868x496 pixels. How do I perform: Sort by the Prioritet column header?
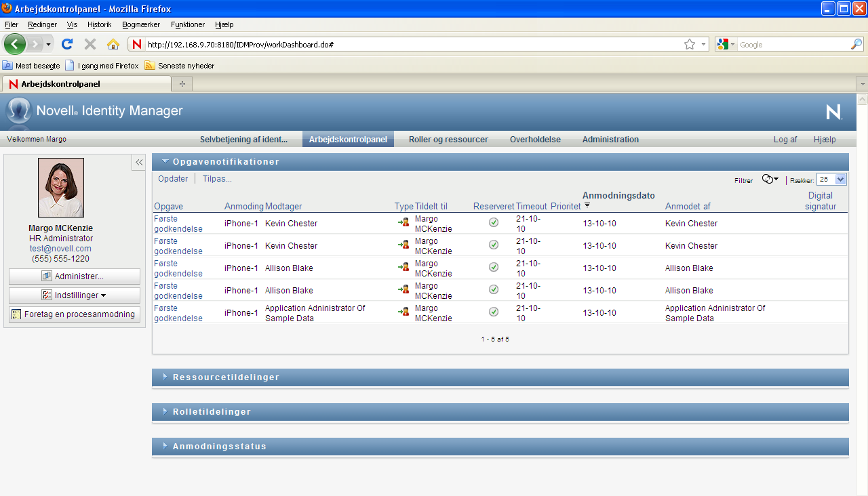click(x=566, y=207)
